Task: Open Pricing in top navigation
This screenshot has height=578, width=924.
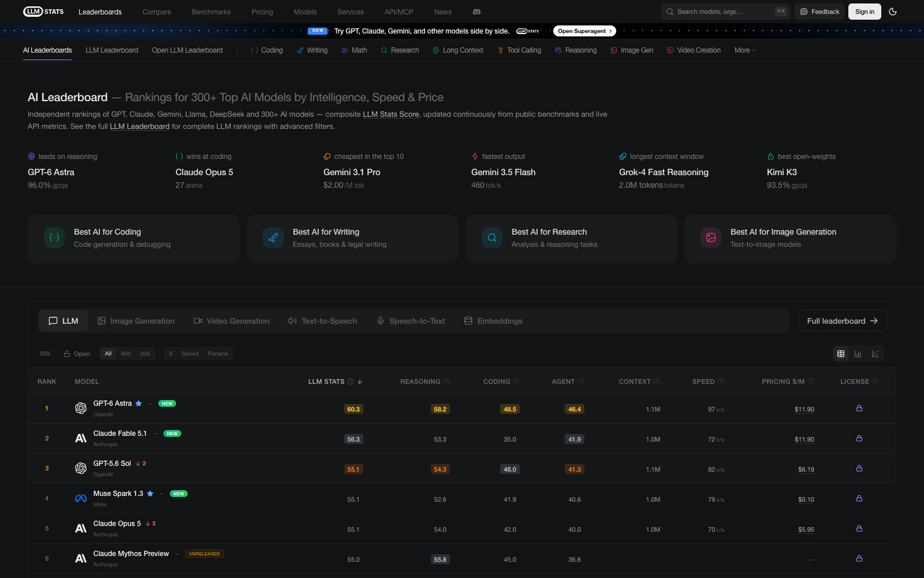Action: click(x=262, y=12)
